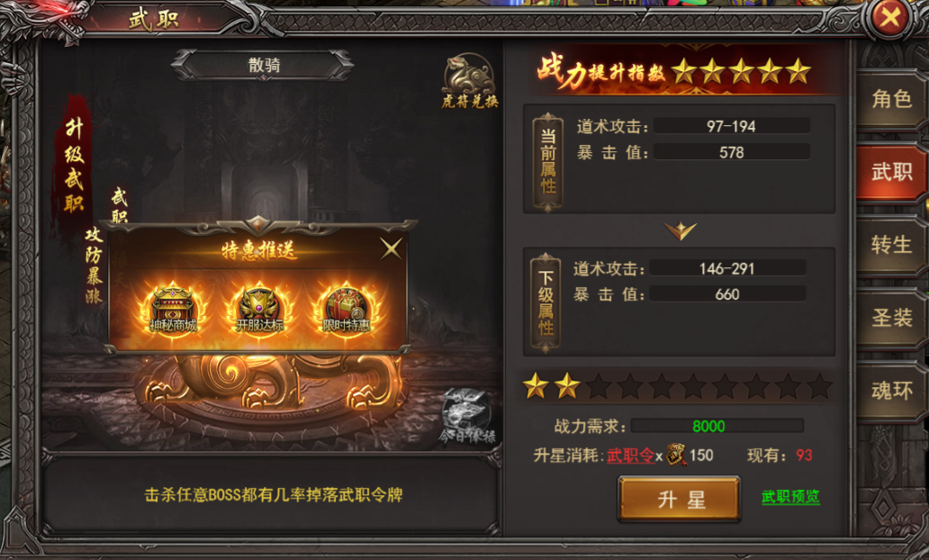Click the 散骑 rank title banner

264,65
